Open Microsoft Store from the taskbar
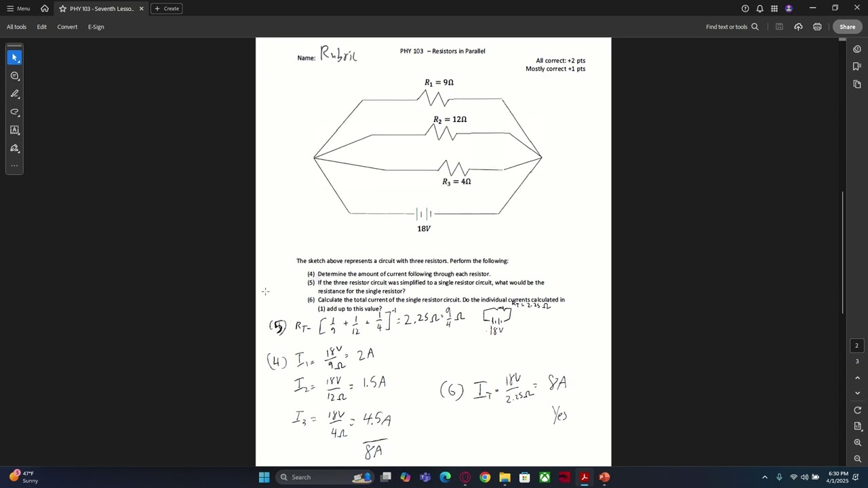868x488 pixels. pos(525,477)
